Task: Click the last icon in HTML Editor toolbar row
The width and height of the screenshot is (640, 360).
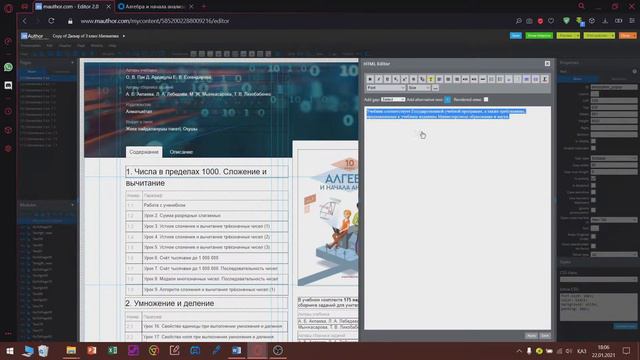Action: 544,79
